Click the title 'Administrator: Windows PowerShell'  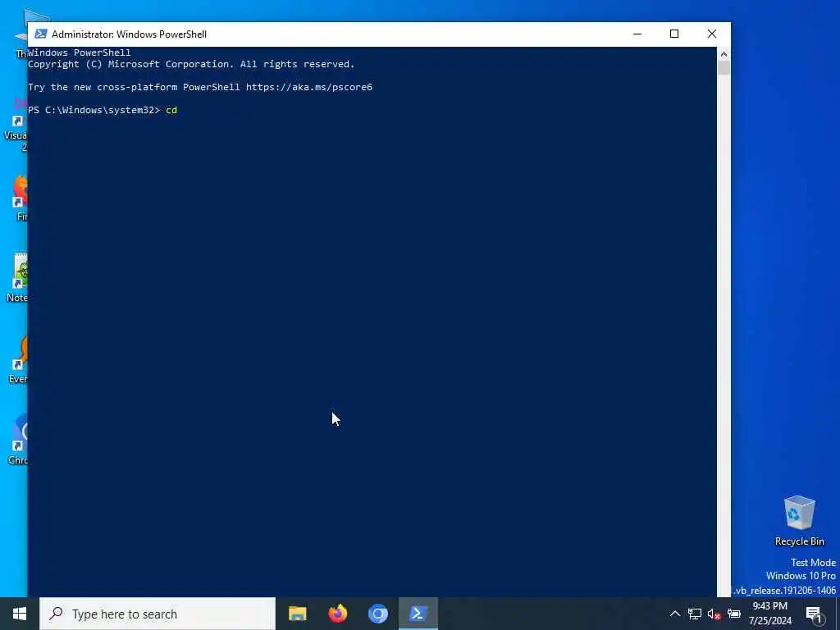[129, 34]
